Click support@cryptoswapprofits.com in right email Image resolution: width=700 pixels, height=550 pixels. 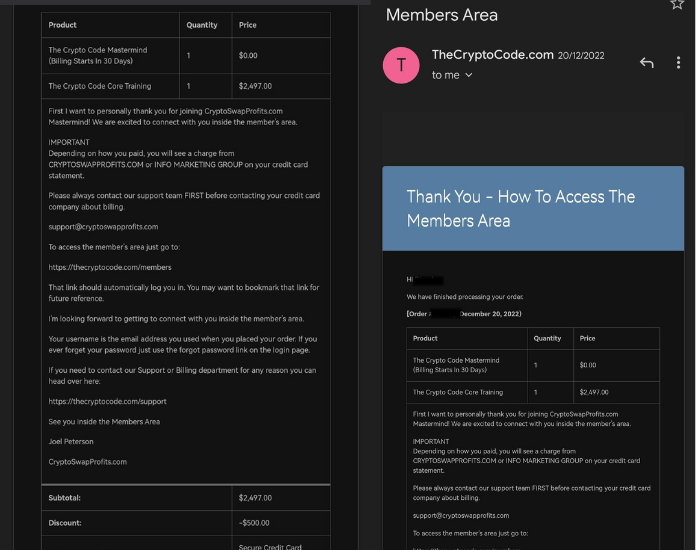461,516
